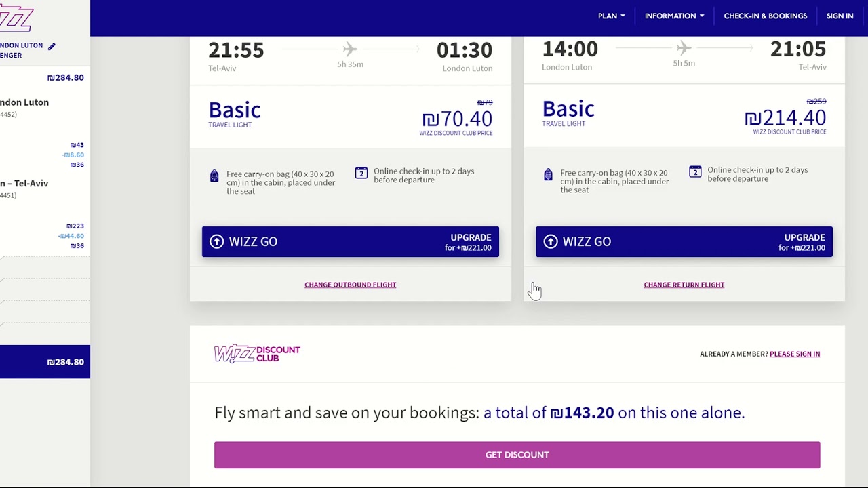Screen dimensions: 868x488
Task: Click the pencil edit icon beside London Luton
Action: click(x=52, y=46)
